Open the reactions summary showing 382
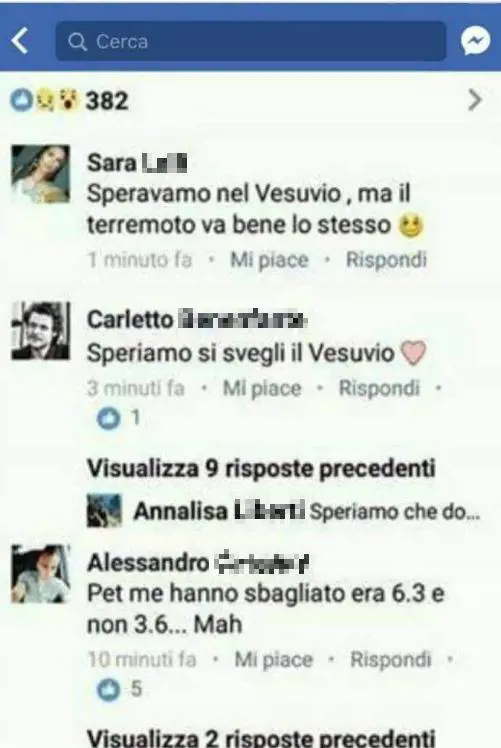Viewport: 501px width, 748px height. click(x=70, y=101)
